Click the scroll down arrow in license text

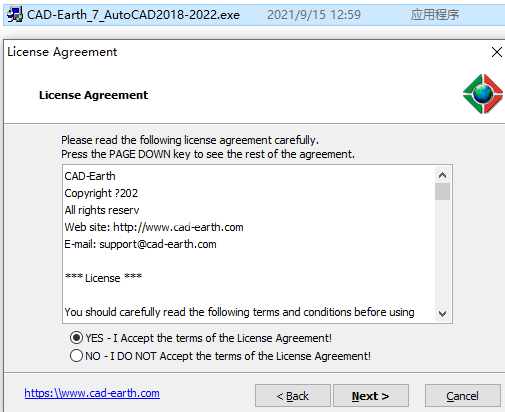(x=442, y=314)
